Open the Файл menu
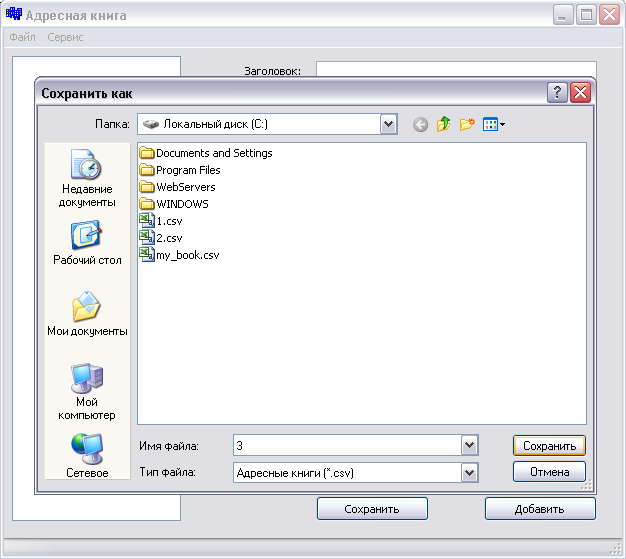Image resolution: width=626 pixels, height=559 pixels. click(22, 37)
